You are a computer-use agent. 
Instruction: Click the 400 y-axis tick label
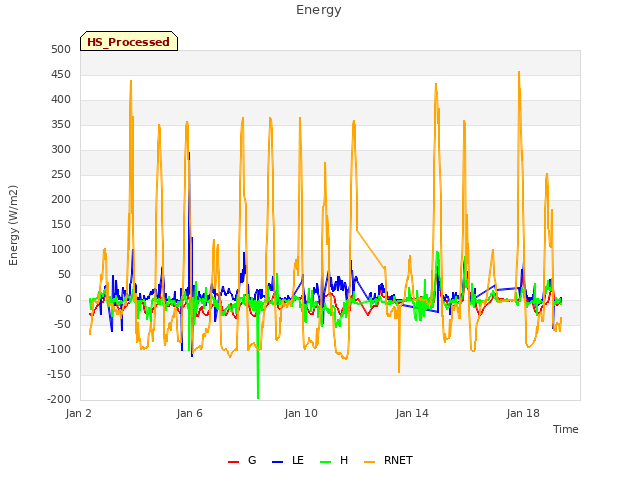pyautogui.click(x=61, y=100)
